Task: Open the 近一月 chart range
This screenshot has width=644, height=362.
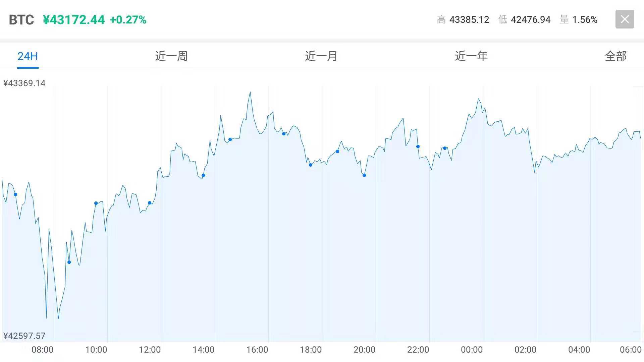Action: [321, 56]
